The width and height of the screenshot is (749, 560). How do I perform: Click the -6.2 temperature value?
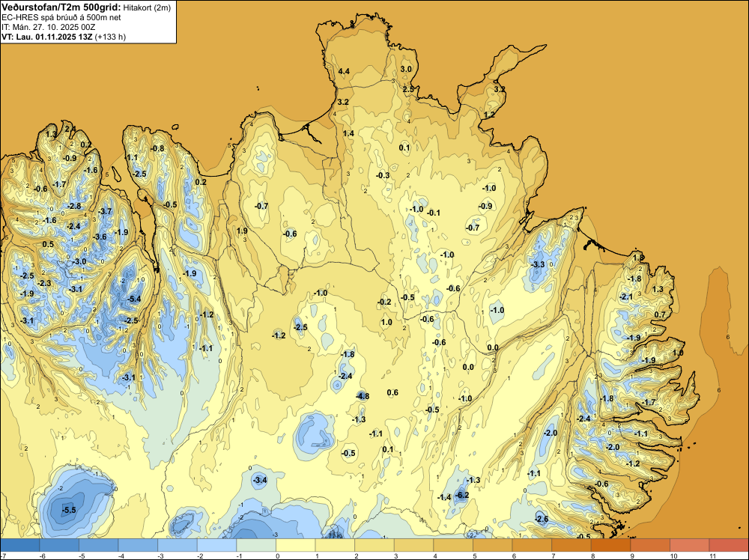pos(462,495)
